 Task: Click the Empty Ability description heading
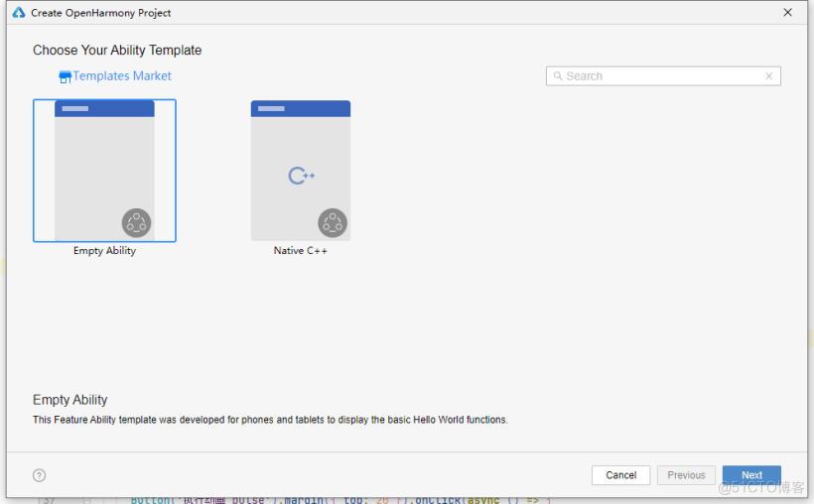pos(70,400)
